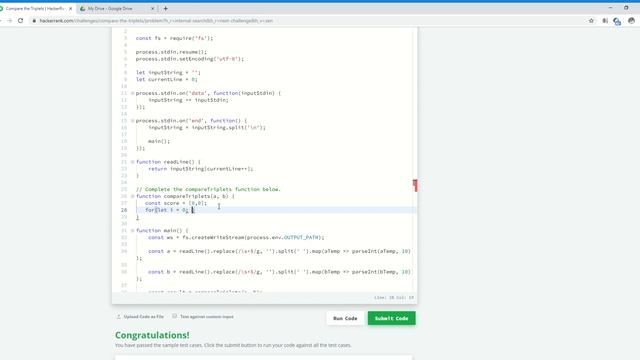This screenshot has width=640, height=360.
Task: Reload the HackerRank page
Action: [20, 20]
